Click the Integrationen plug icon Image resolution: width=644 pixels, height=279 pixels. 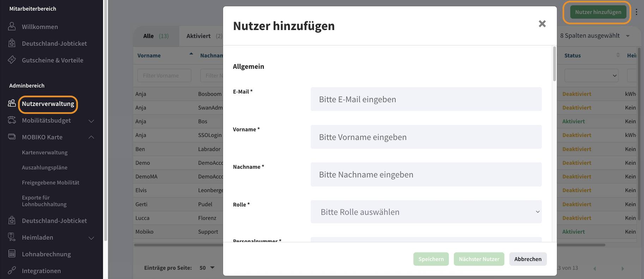pyautogui.click(x=12, y=271)
